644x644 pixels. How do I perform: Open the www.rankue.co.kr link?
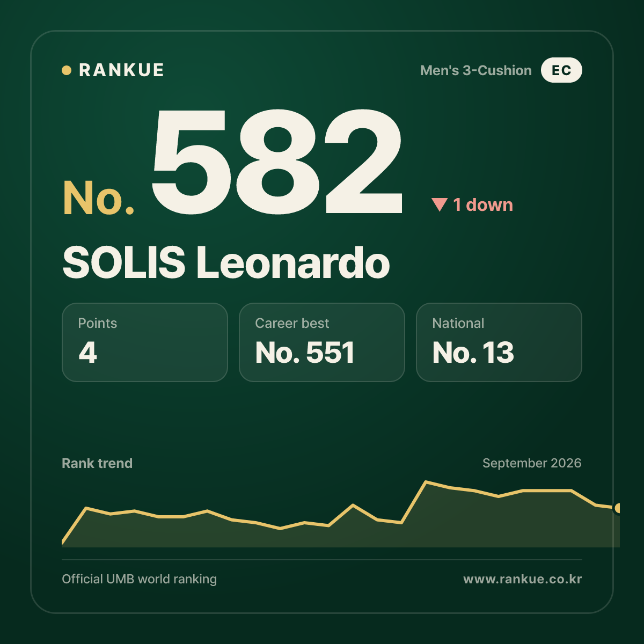click(523, 579)
